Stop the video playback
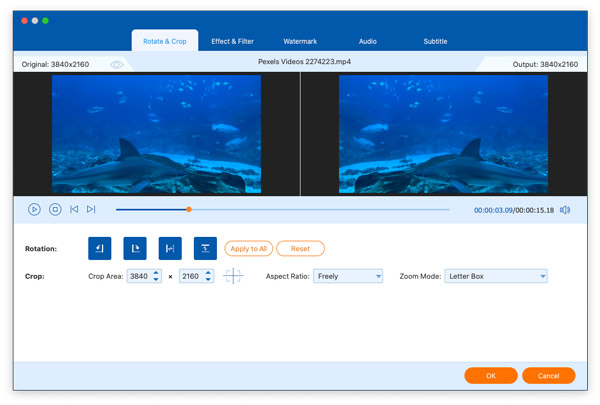 (x=55, y=209)
